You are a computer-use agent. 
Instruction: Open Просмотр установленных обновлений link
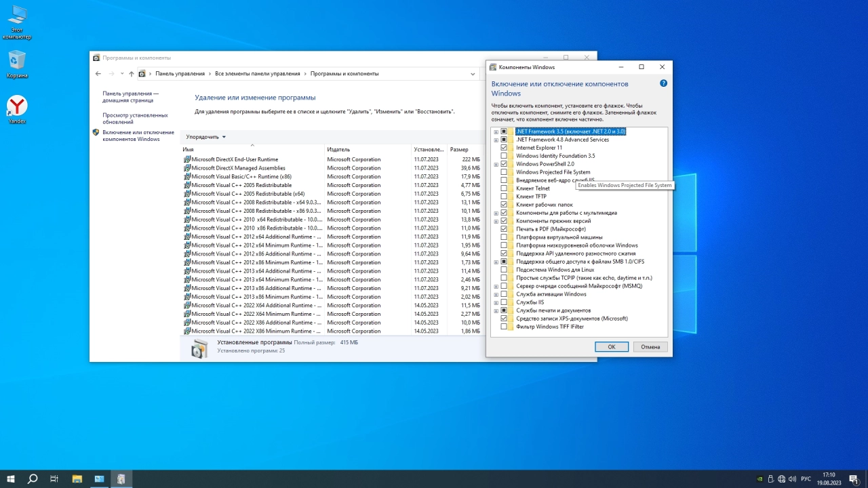click(x=135, y=119)
